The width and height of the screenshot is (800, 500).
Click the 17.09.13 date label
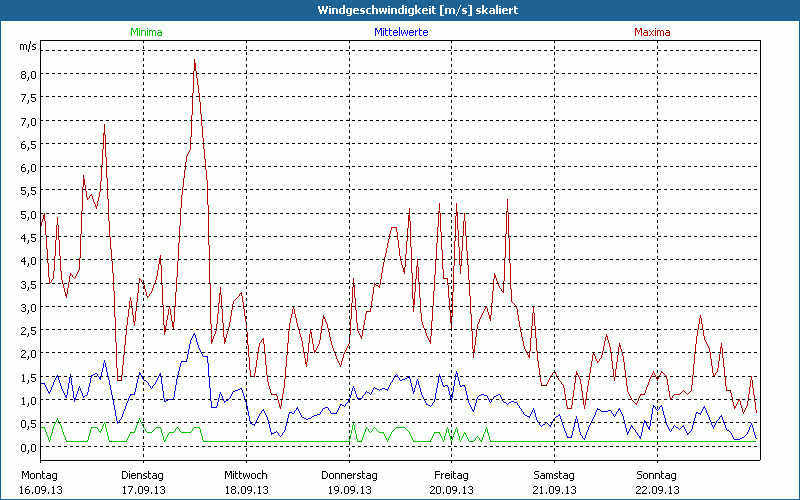[x=143, y=490]
